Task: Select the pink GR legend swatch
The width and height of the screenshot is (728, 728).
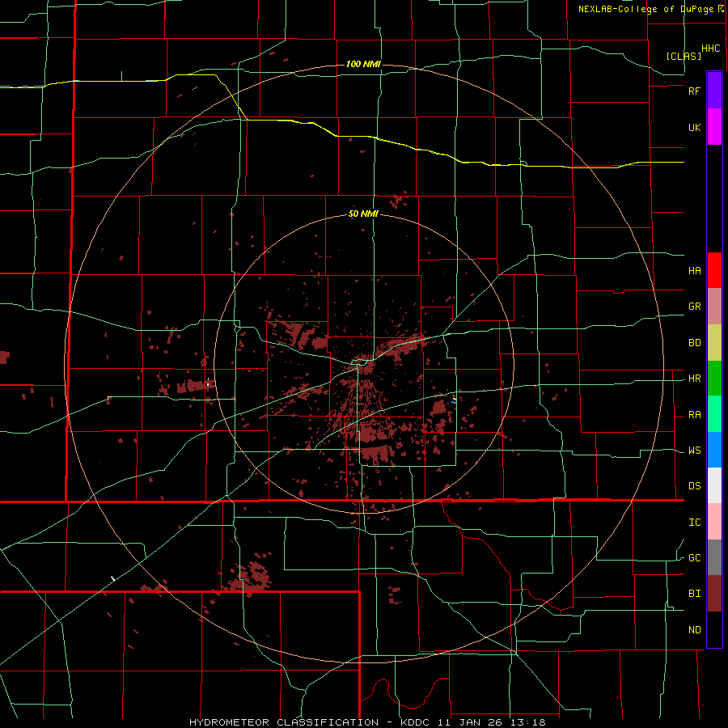Action: (x=714, y=307)
